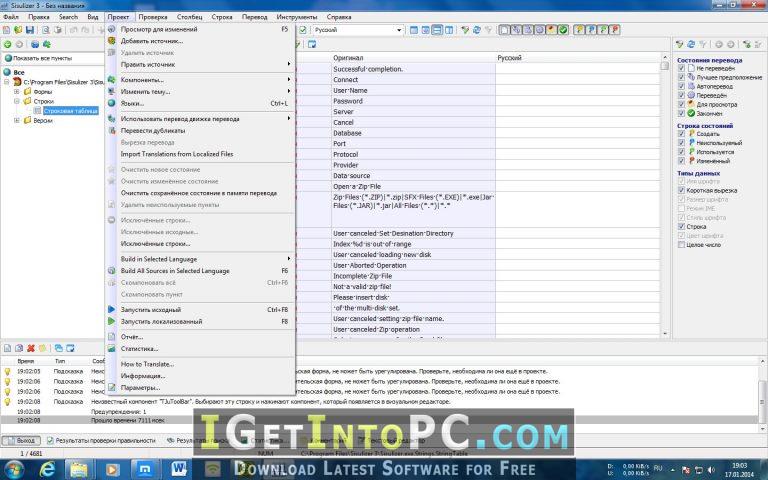Click the blue floppy-disk Save icon
Screen dimensions: 768x480
click(x=30, y=30)
